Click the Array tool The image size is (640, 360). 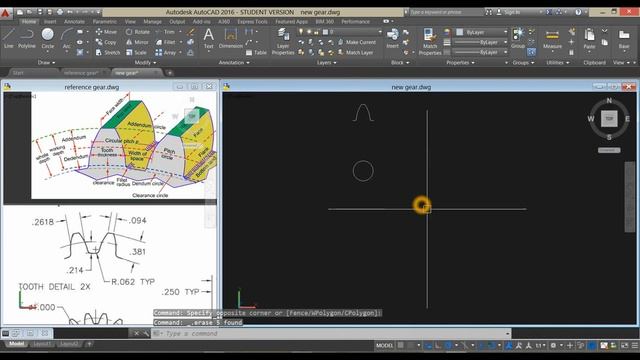(166, 53)
